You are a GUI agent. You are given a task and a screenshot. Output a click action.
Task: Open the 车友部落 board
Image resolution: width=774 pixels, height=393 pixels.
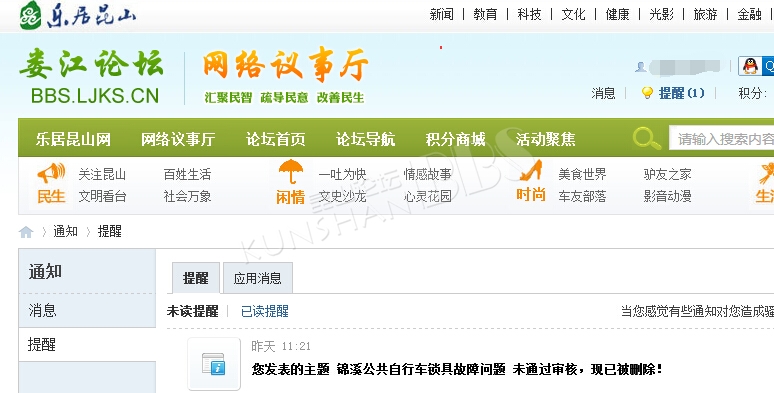[x=582, y=196]
